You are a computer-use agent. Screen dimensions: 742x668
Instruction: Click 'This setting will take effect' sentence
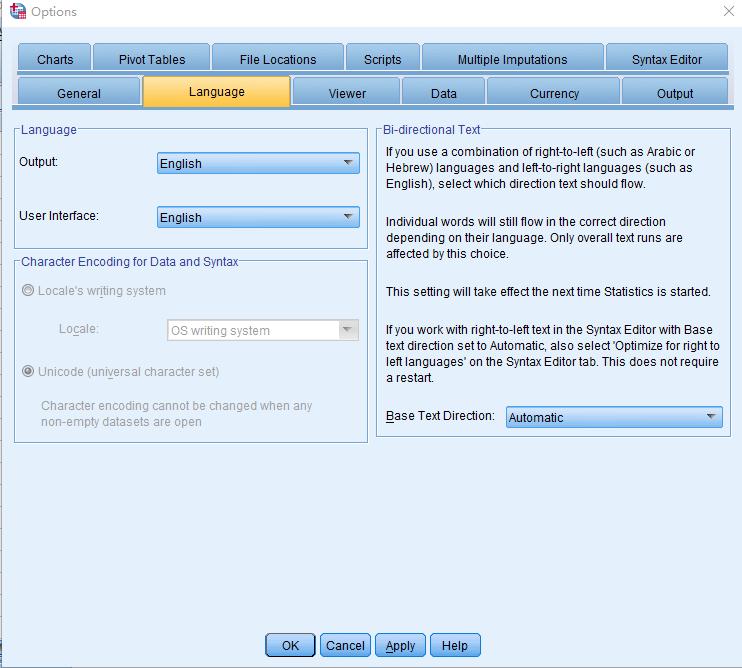tap(548, 291)
